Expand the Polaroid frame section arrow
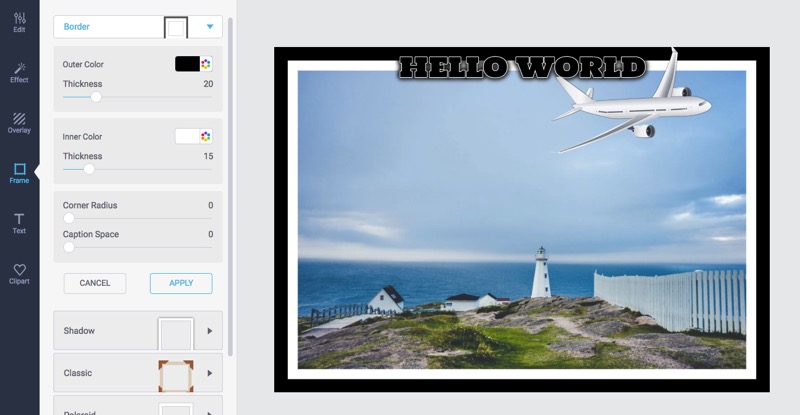The image size is (800, 415). 210,412
